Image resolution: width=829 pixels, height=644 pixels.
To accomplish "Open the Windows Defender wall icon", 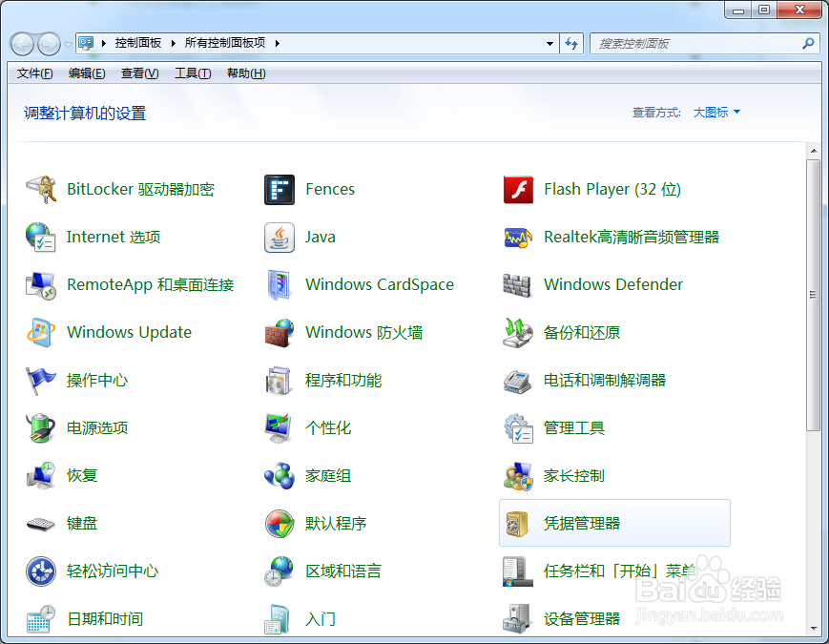I will pyautogui.click(x=518, y=285).
